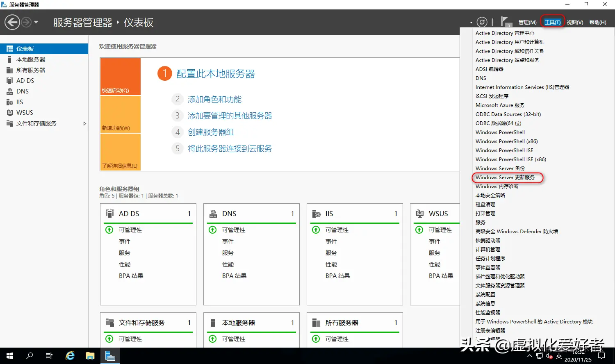Open the 视图(V) menu
The width and height of the screenshot is (615, 364).
click(575, 22)
